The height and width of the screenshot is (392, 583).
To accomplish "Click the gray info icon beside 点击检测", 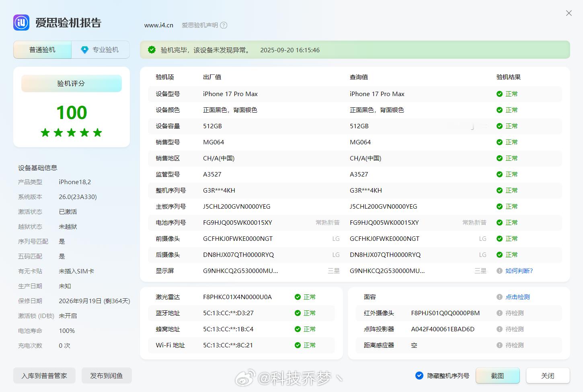I will [x=499, y=297].
